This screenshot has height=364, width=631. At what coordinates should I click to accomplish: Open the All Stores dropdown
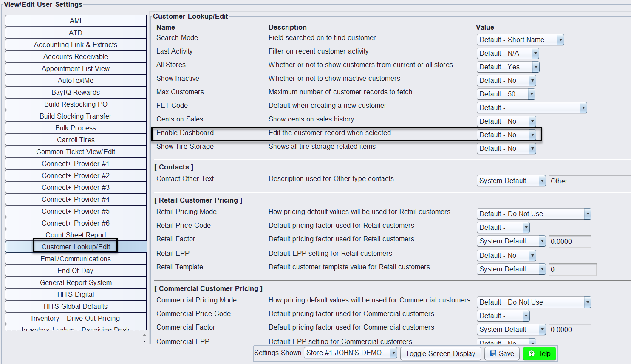pos(535,67)
